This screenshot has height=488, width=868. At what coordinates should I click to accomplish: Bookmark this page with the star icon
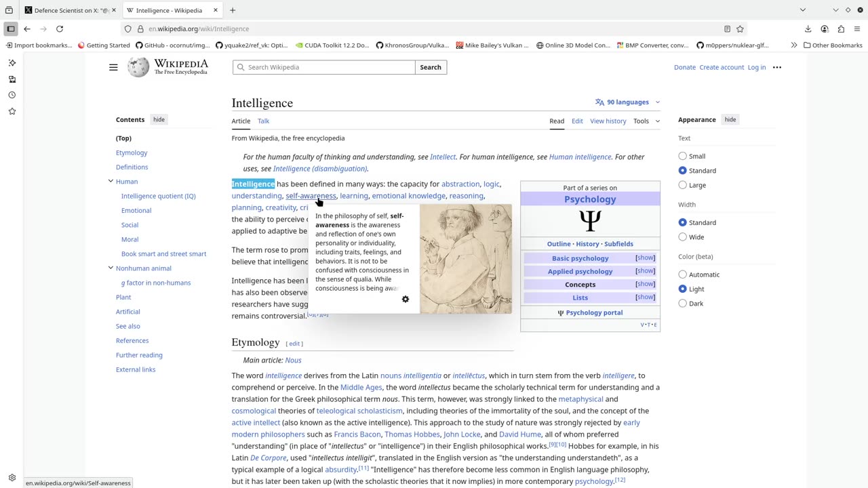pos(740,29)
